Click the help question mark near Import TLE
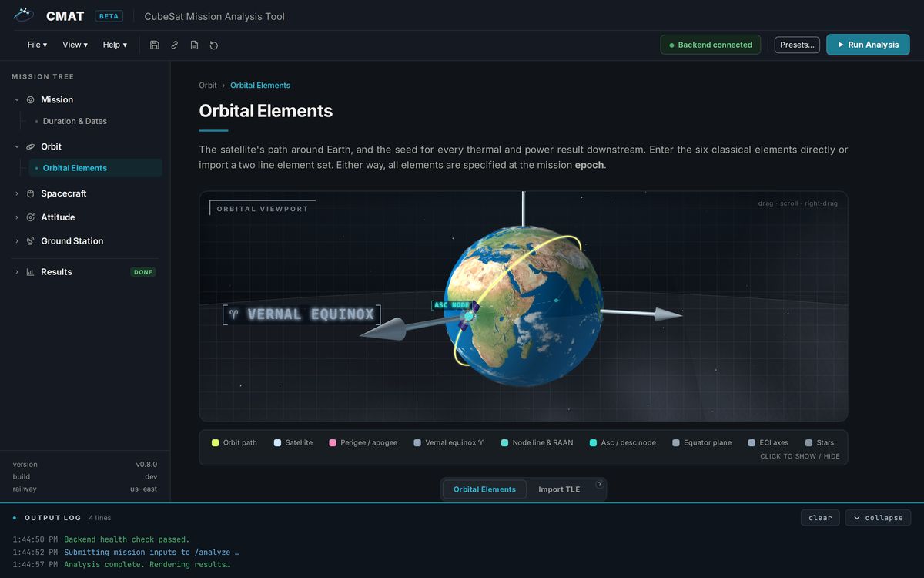Image resolution: width=924 pixels, height=578 pixels. coord(599,485)
